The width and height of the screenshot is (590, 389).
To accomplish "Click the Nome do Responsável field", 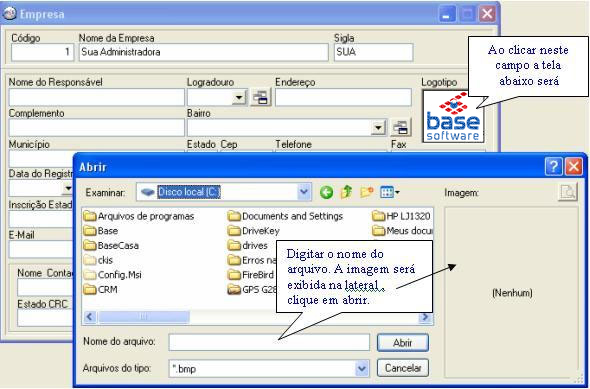I will (x=97, y=97).
